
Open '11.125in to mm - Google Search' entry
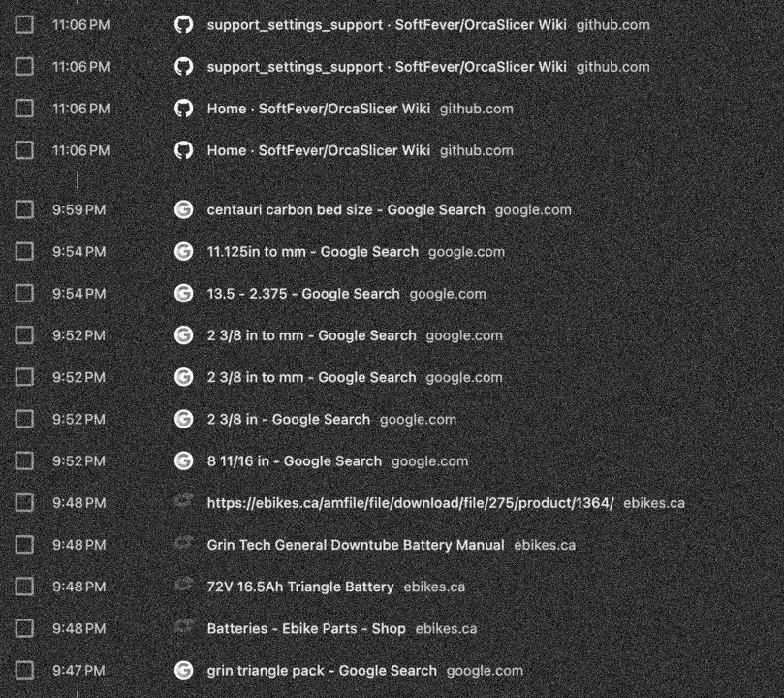[x=312, y=251]
